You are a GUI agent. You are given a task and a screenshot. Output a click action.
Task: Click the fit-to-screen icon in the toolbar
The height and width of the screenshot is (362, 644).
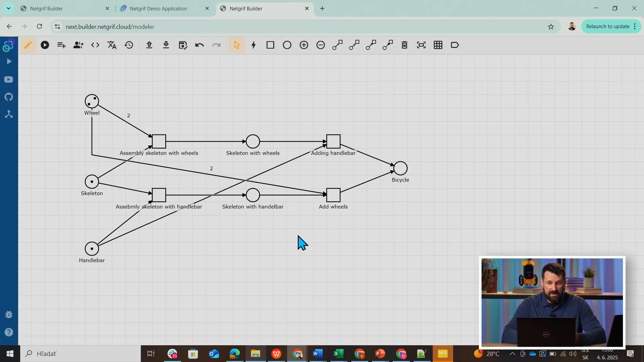[x=421, y=45]
